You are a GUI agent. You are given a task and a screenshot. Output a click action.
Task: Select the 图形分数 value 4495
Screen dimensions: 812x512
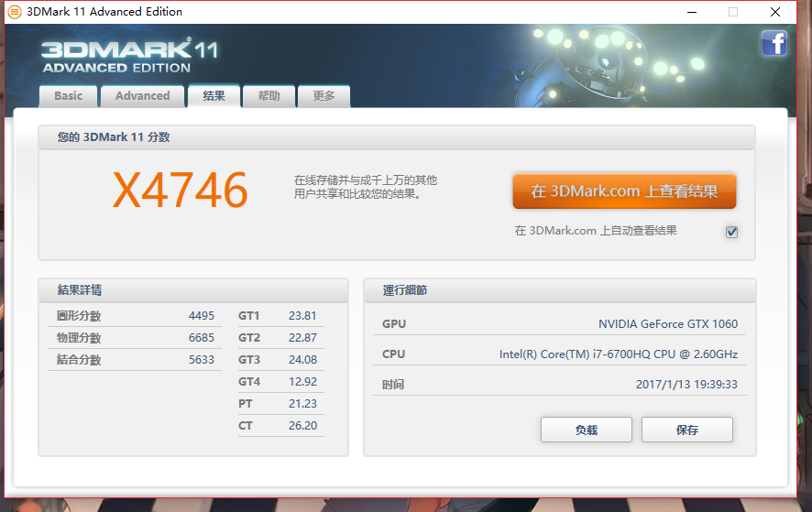tap(202, 316)
